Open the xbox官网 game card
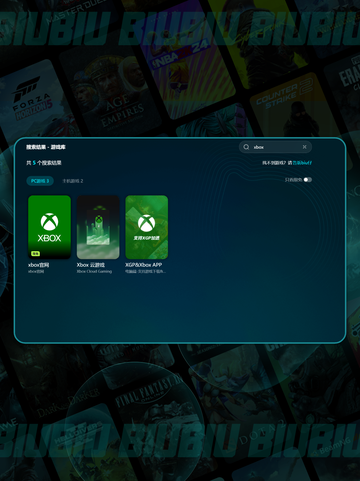The width and height of the screenshot is (360, 481). 50,227
